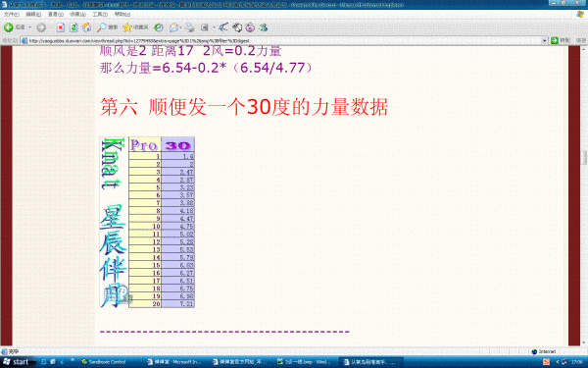Screen dimensions: 588x368
Task: Go back using the green Back arrow
Action: [x=8, y=27]
